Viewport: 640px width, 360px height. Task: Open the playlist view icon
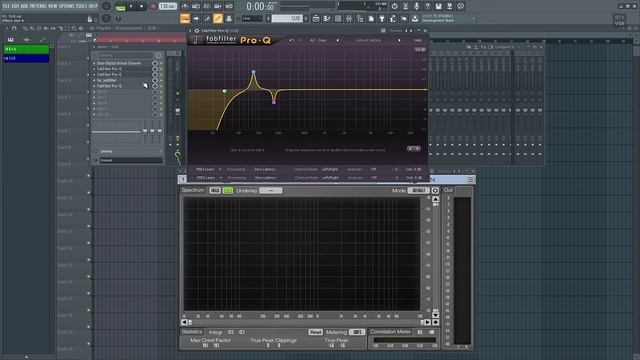pyautogui.click(x=316, y=18)
